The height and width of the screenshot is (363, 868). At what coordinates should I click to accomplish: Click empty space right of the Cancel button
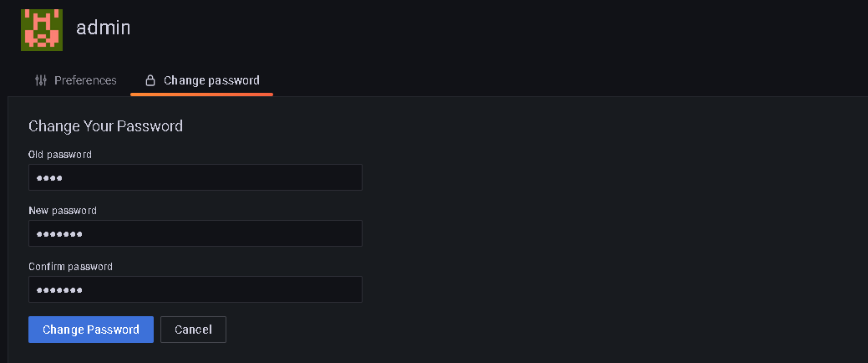418,330
